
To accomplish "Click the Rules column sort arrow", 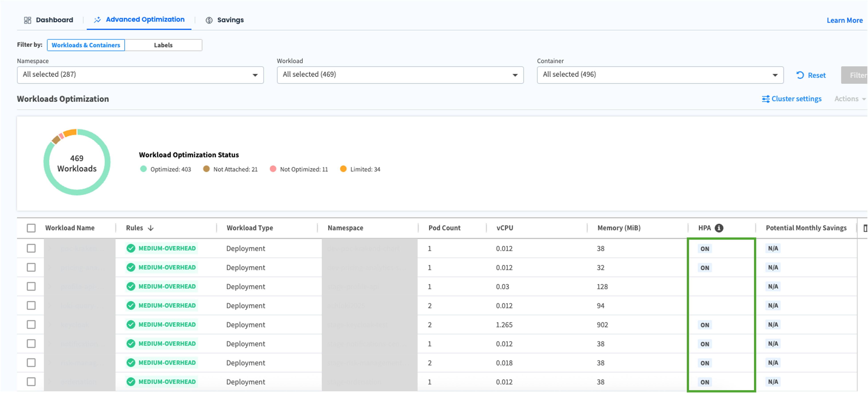I will pos(151,228).
